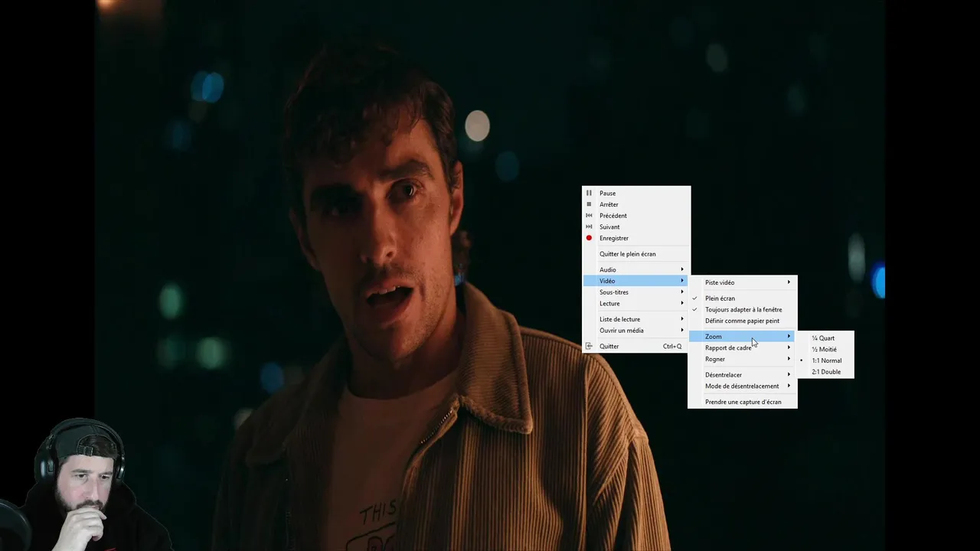Open the Audio submenu
The image size is (980, 551).
point(635,270)
